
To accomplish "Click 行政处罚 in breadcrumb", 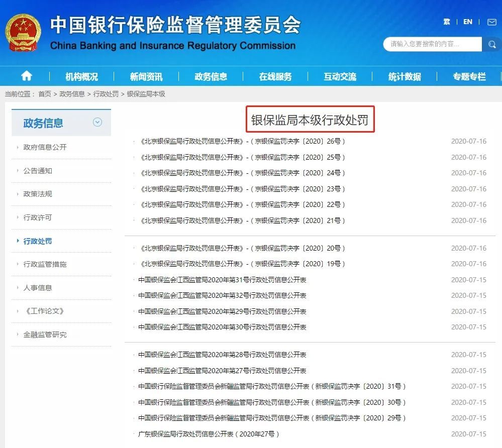I will (x=106, y=94).
